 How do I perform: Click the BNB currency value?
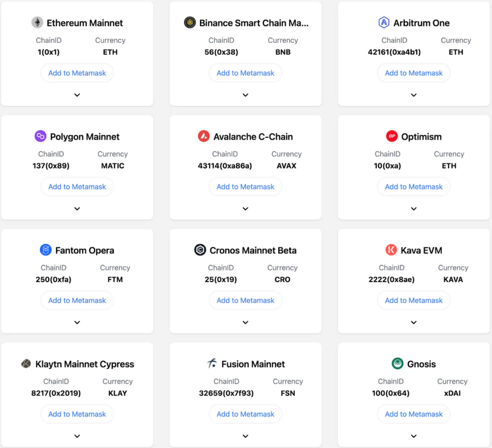click(x=283, y=52)
